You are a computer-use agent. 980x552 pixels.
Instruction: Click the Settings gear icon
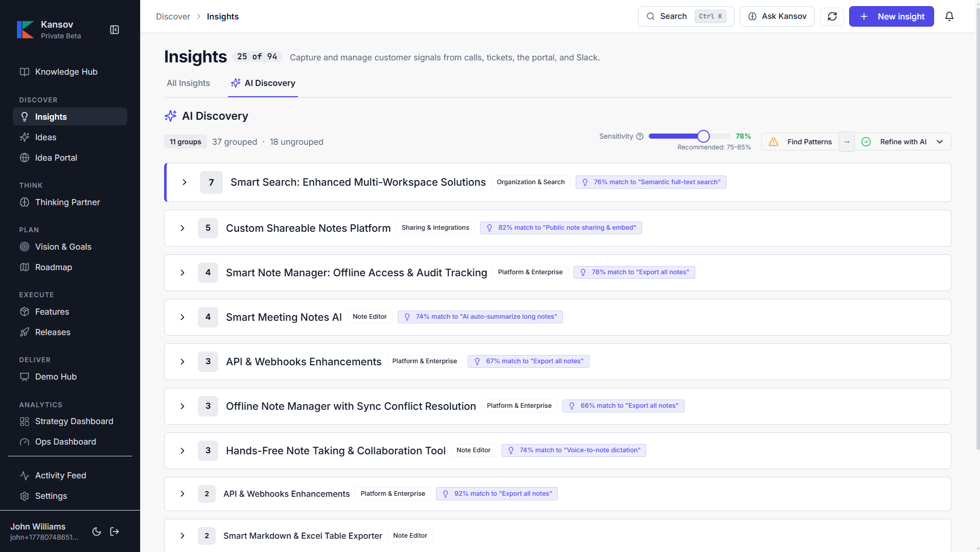pyautogui.click(x=24, y=496)
